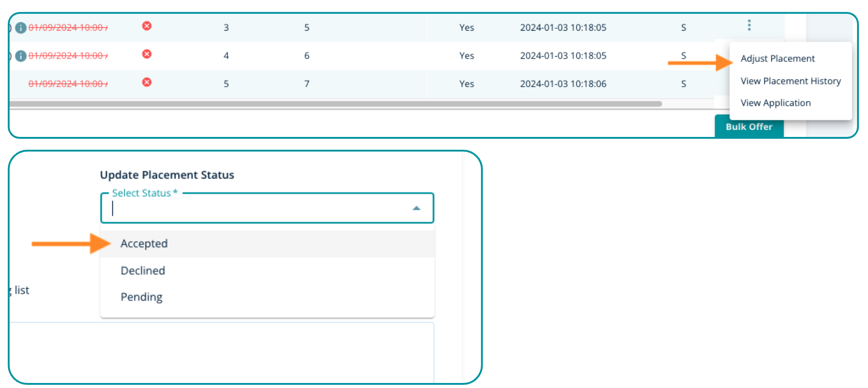Click the struck-through date in third row
Screen dimensions: 868x388
(x=68, y=84)
